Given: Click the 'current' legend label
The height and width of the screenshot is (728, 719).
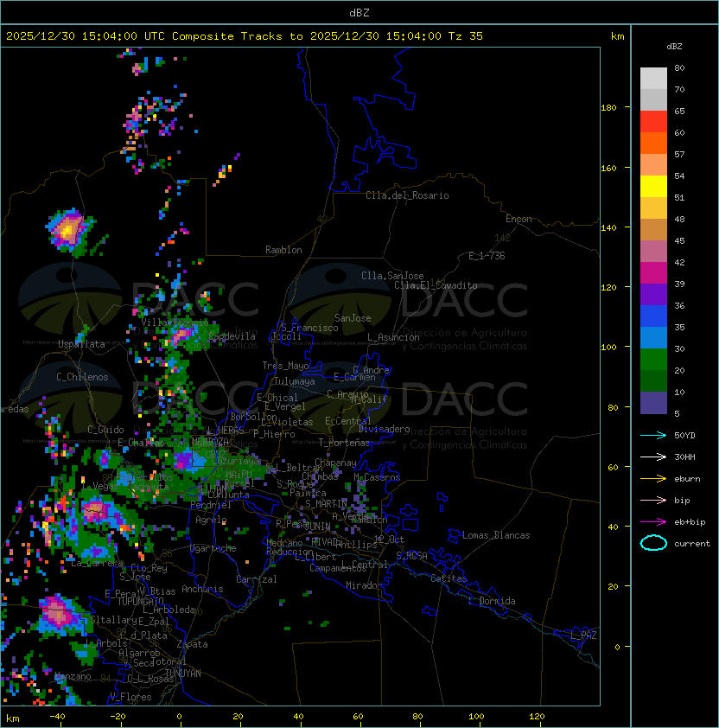Looking at the screenshot, I should pyautogui.click(x=692, y=543).
